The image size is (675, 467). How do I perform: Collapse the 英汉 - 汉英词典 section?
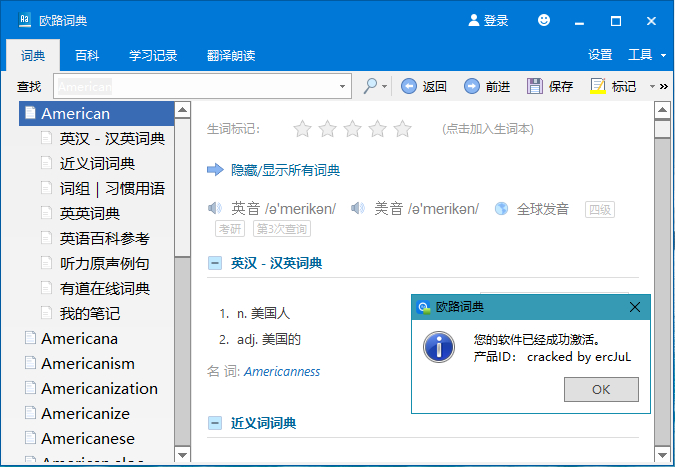[x=215, y=263]
